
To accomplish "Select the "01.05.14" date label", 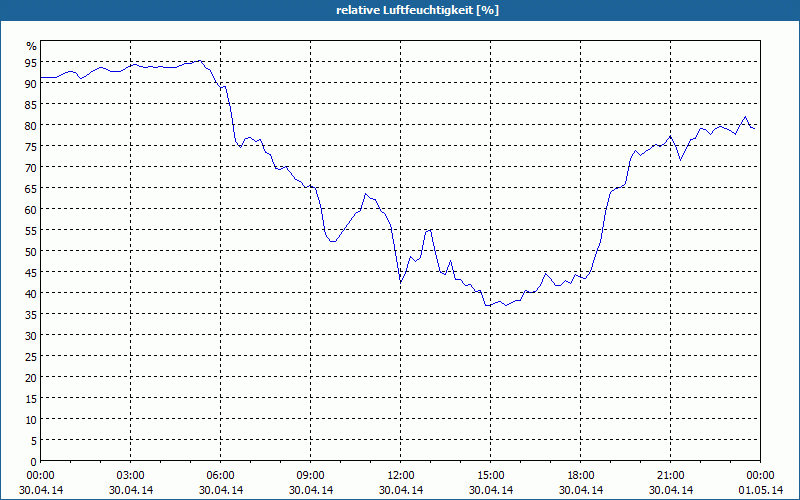I will [760, 490].
